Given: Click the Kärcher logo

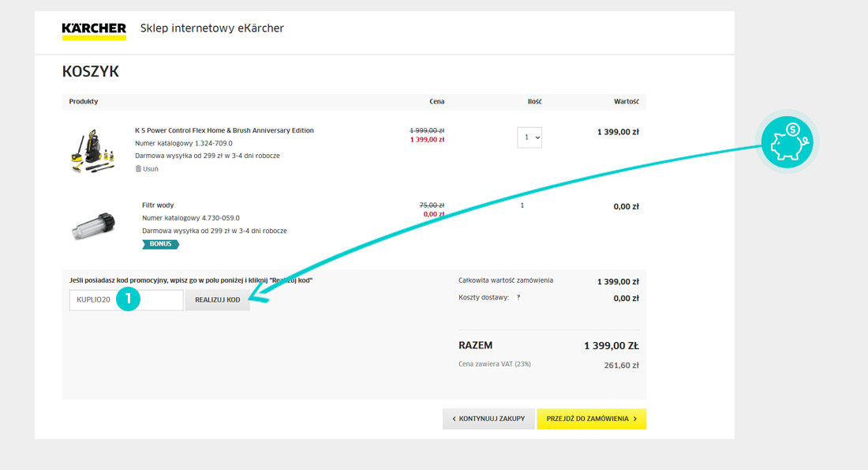Looking at the screenshot, I should [x=94, y=31].
